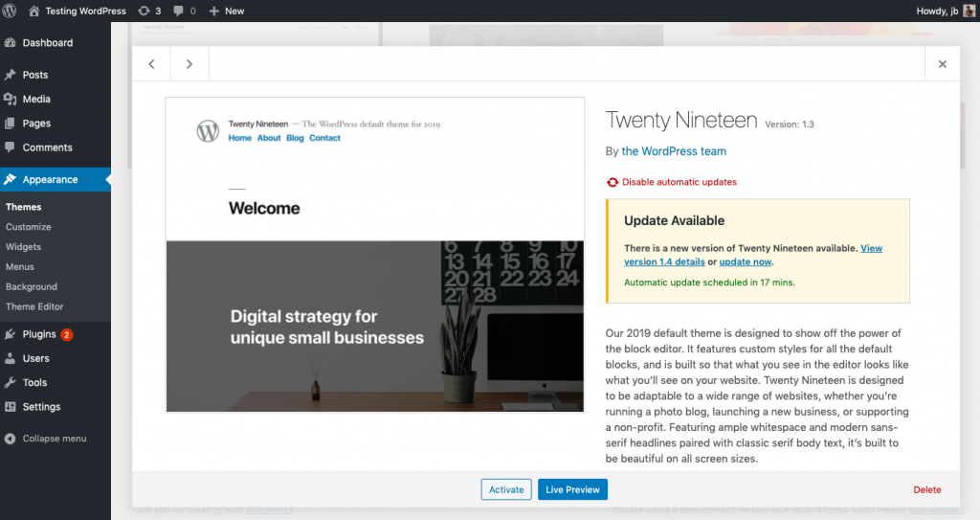Open the WordPress team author link
The image size is (980, 520).
tap(674, 151)
